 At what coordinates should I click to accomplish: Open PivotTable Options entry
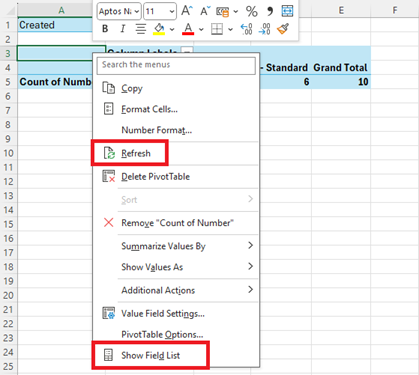[176, 334]
